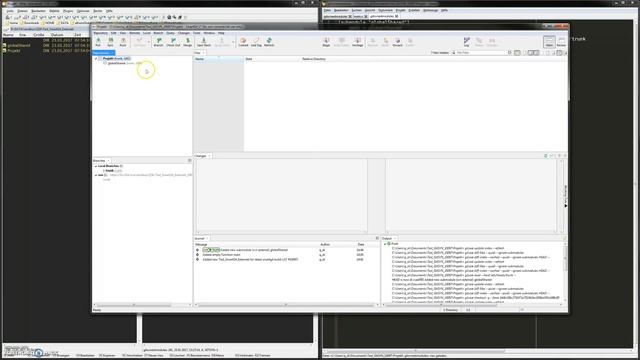640x360 pixels.
Task: Collapse the Local Branches node
Action: [x=96, y=167]
